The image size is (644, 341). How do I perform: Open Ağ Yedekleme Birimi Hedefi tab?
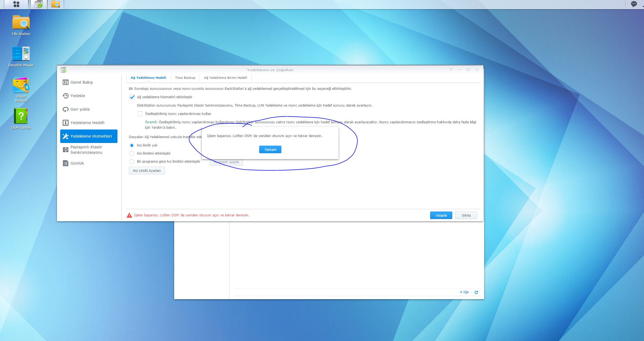[x=225, y=78]
